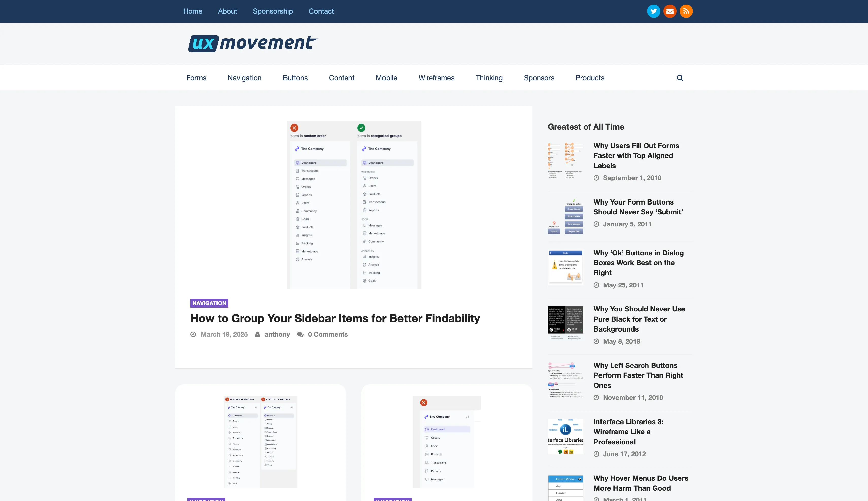This screenshot has height=501, width=868.
Task: Open the About page link
Action: [x=227, y=11]
